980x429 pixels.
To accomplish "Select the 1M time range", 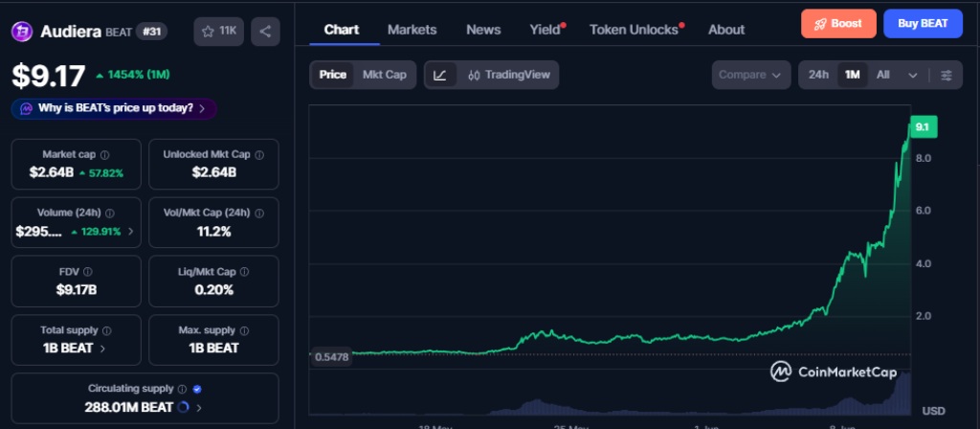I will [852, 75].
